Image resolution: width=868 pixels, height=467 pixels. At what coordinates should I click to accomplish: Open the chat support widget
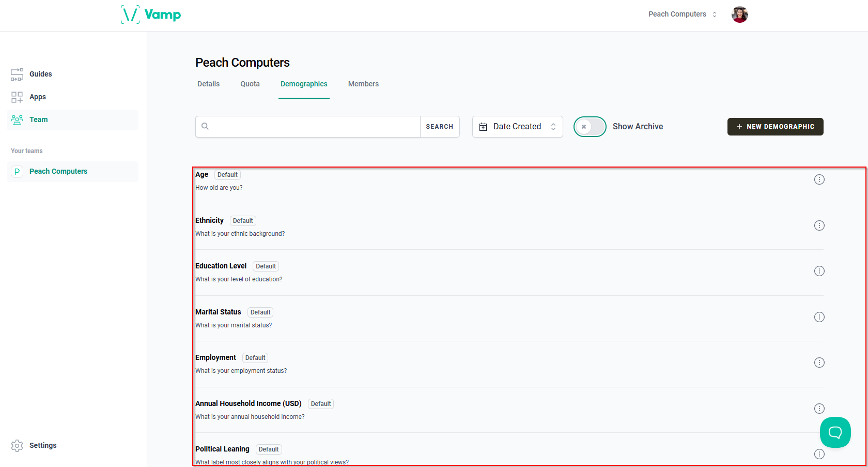click(835, 432)
